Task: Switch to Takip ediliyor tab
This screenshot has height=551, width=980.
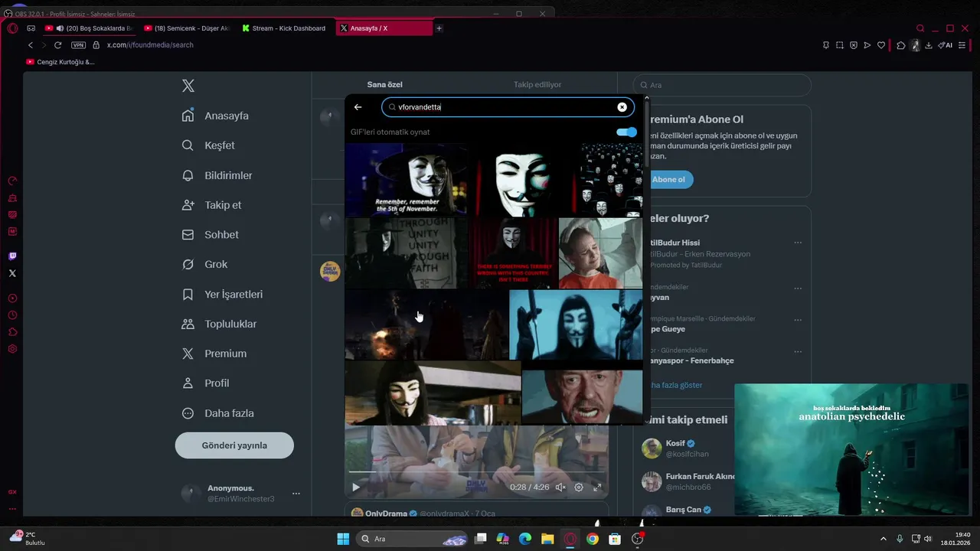Action: pyautogui.click(x=537, y=84)
